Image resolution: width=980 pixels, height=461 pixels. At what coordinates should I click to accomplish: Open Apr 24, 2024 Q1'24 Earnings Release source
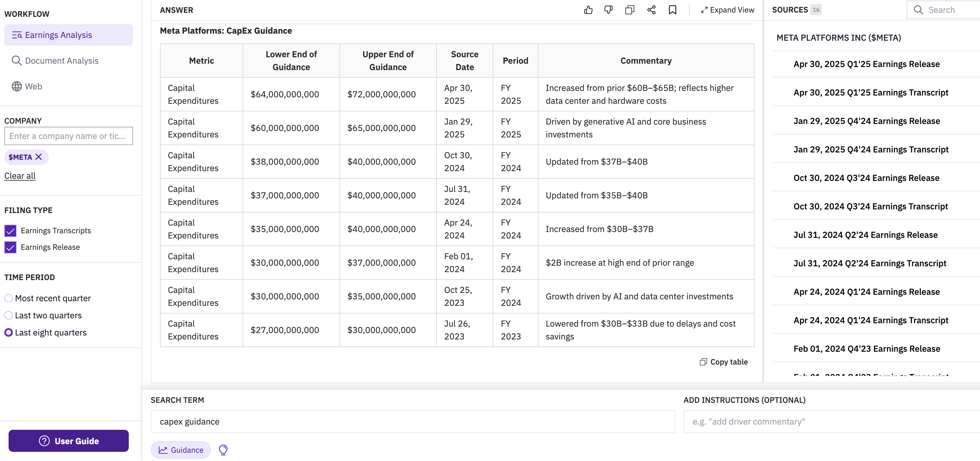click(867, 292)
